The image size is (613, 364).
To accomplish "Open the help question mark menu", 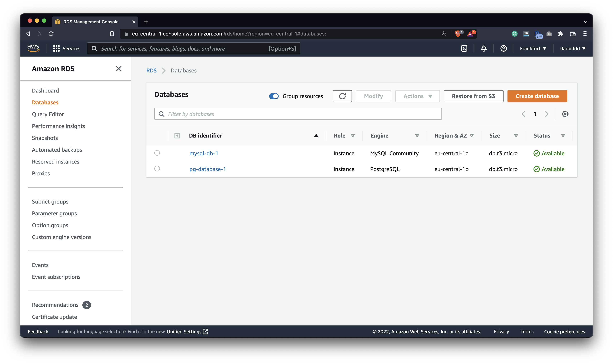I will click(503, 49).
